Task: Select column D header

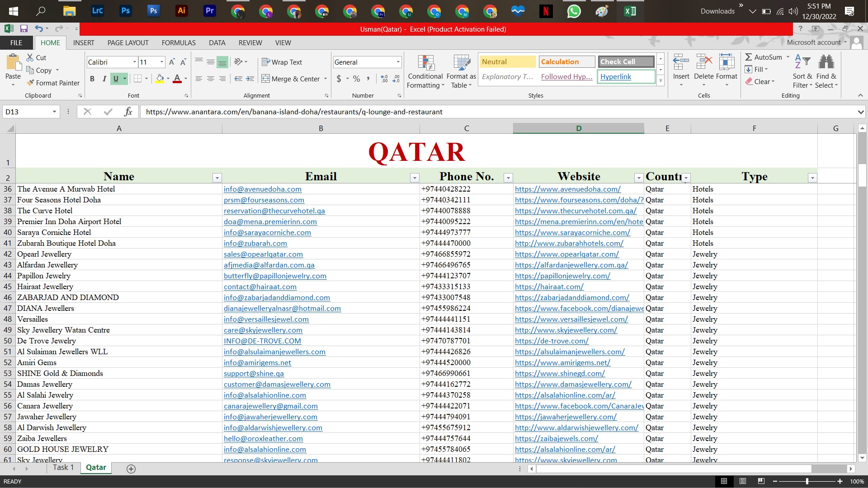Action: [x=579, y=128]
